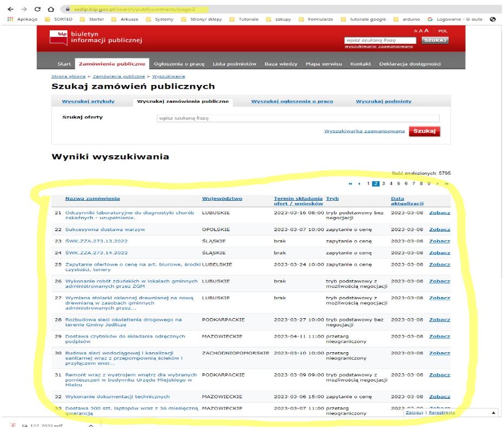This screenshot has height=428, width=504.
Task: Click the browser back arrow
Action: (x=9, y=9)
